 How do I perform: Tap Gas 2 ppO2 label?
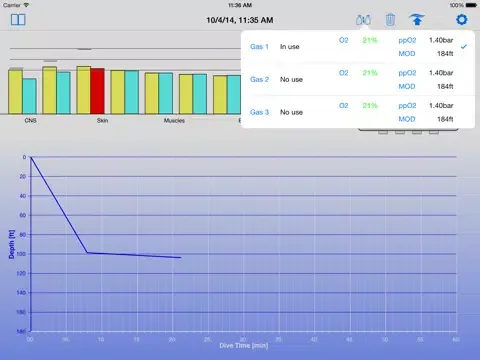[x=407, y=73]
